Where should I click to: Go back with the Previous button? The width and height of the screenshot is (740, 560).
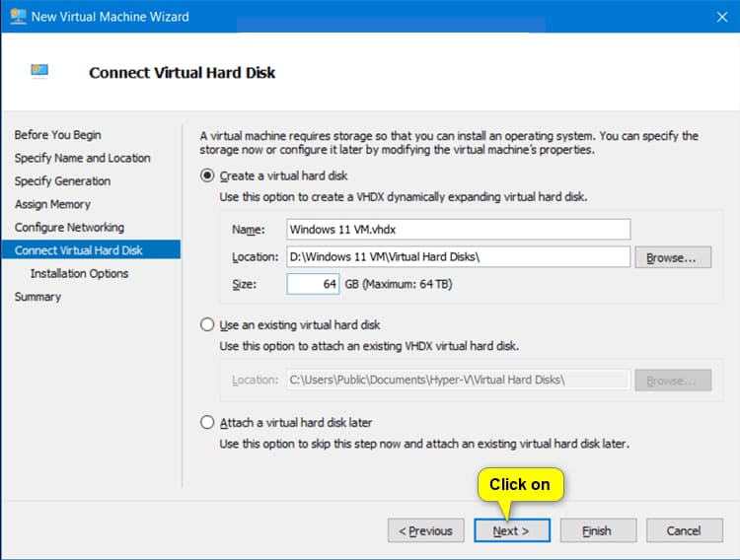pyautogui.click(x=425, y=530)
